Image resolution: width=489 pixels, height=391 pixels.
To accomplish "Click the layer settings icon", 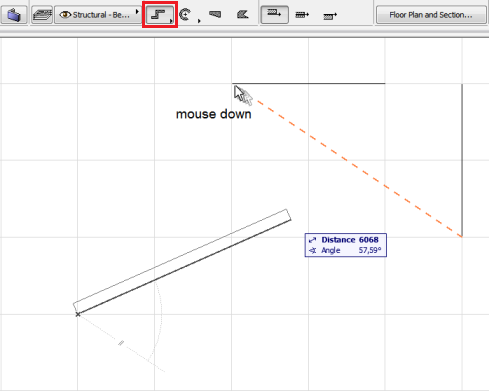I will click(x=42, y=15).
